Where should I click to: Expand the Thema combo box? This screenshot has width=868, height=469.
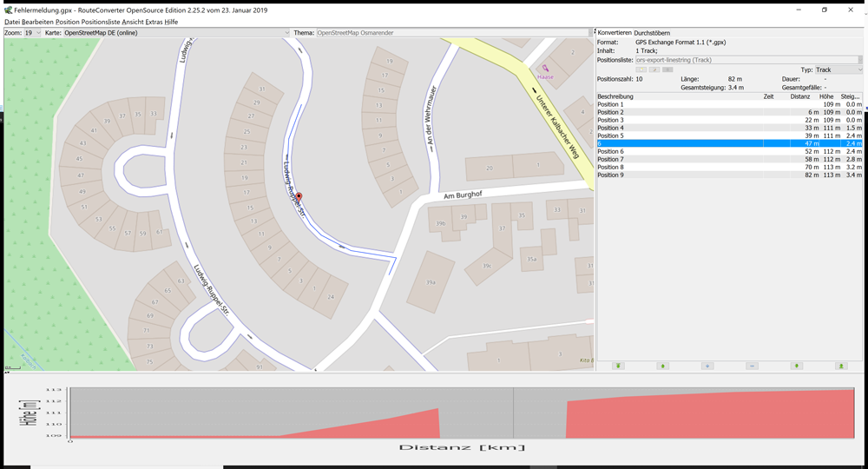587,33
